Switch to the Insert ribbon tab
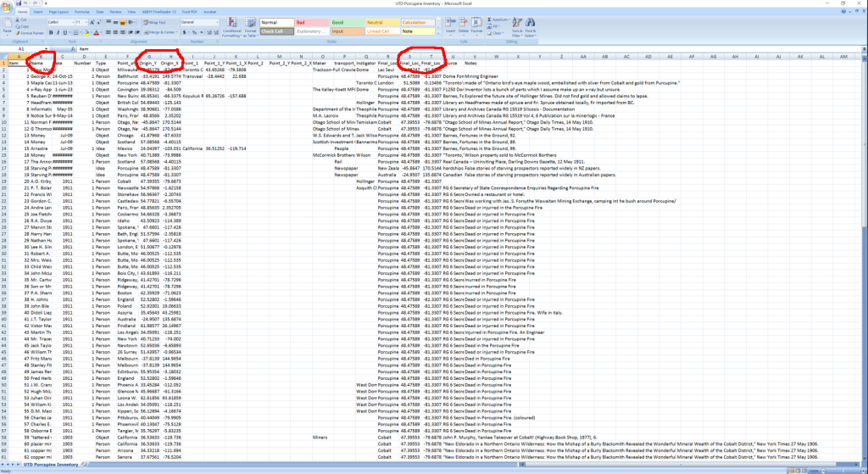 37,12
